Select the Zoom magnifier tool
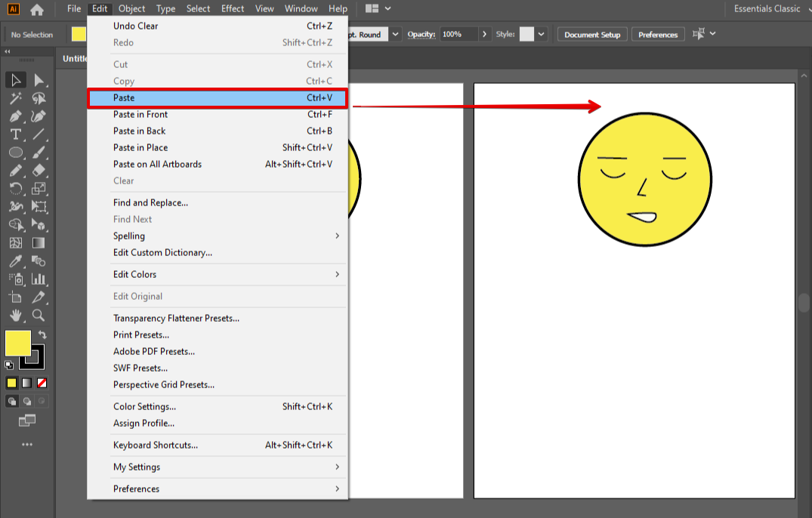Viewport: 812px width, 518px height. [x=39, y=316]
